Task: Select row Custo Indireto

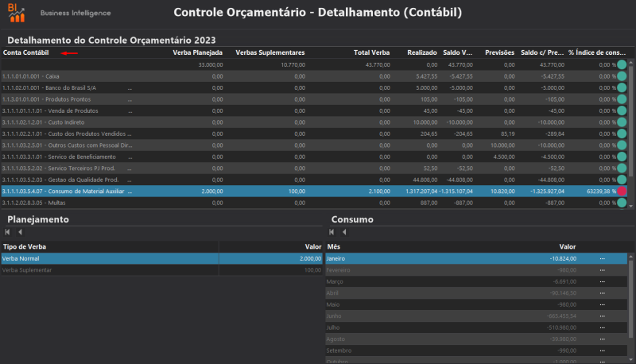Action: [314, 122]
